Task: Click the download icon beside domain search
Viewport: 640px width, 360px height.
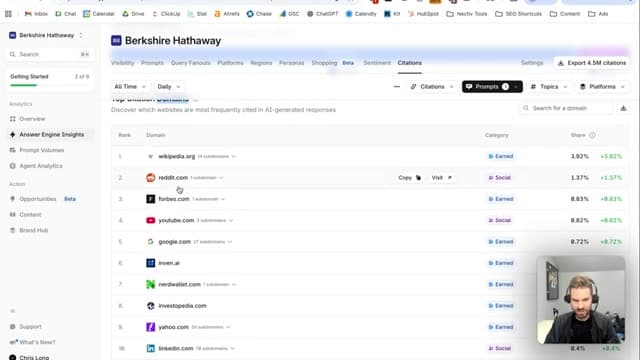Action: pos(623,108)
